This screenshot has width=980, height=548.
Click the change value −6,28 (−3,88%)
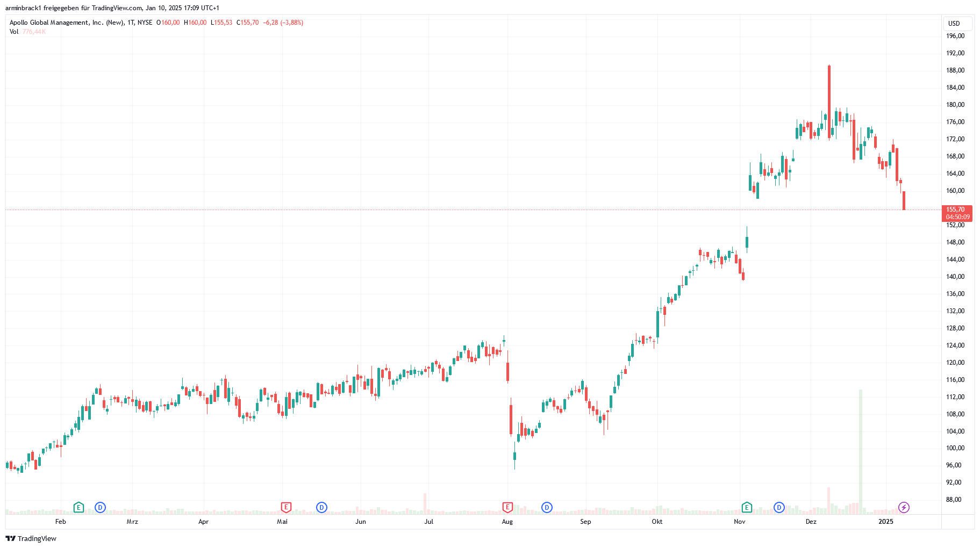pos(283,23)
